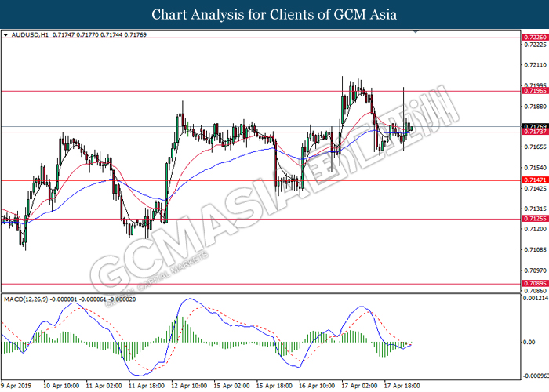Click the 0.71471 red price tag
The image size is (549, 392).
pos(533,180)
